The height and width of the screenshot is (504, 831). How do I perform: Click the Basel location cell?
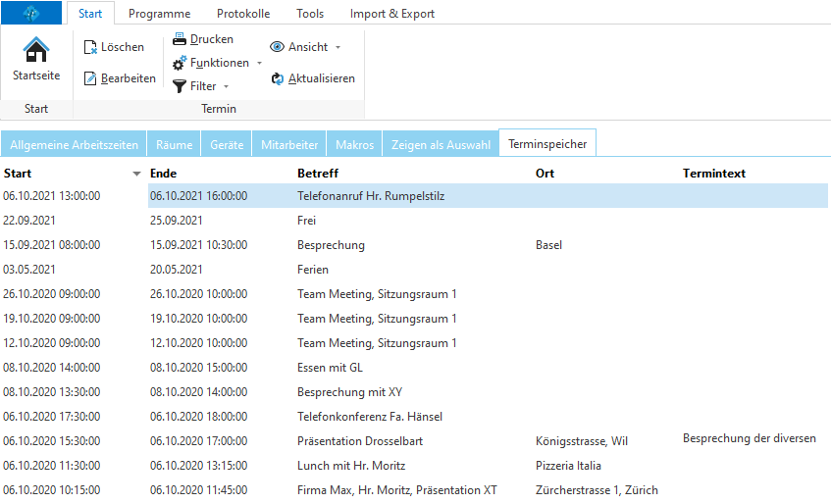coord(548,245)
